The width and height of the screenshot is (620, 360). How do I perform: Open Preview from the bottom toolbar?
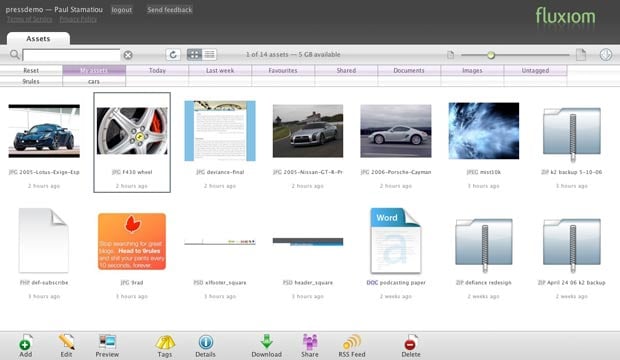point(107,342)
